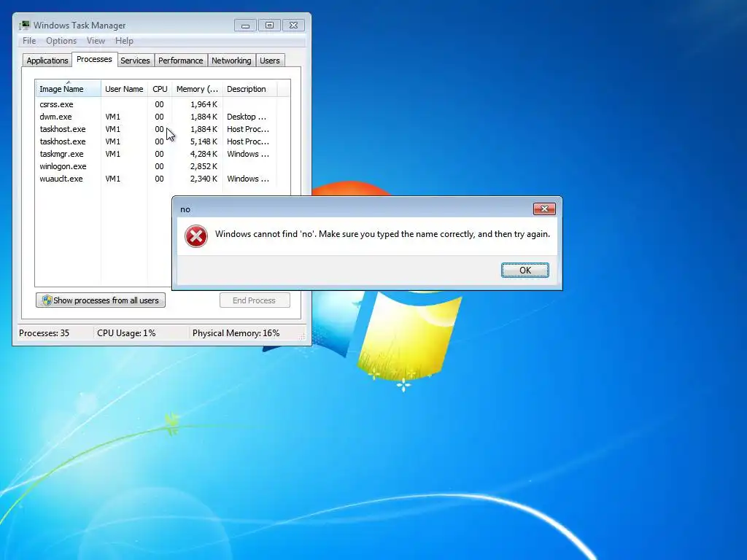Open the View menu

[96, 41]
